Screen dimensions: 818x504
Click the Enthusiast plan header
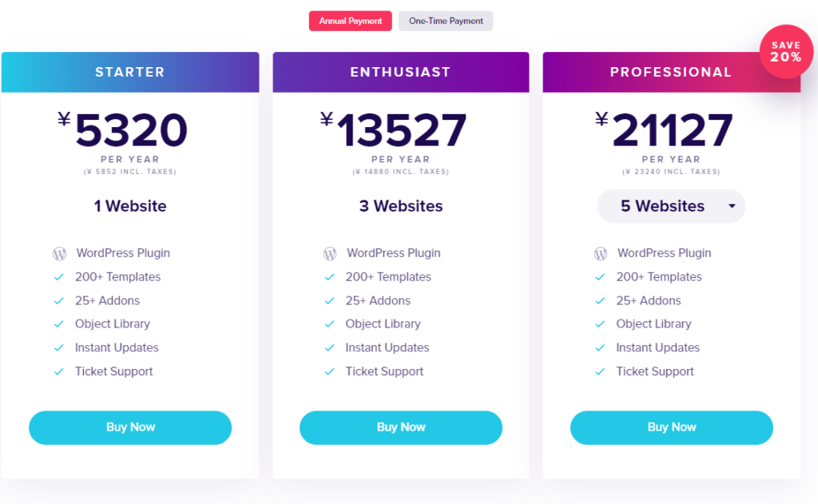click(x=400, y=72)
